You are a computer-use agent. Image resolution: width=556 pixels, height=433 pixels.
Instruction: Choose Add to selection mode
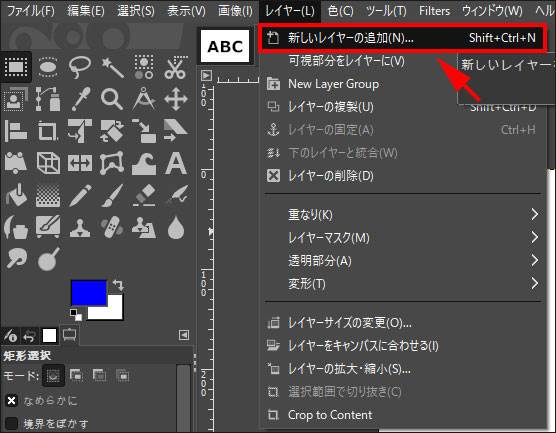pos(76,375)
